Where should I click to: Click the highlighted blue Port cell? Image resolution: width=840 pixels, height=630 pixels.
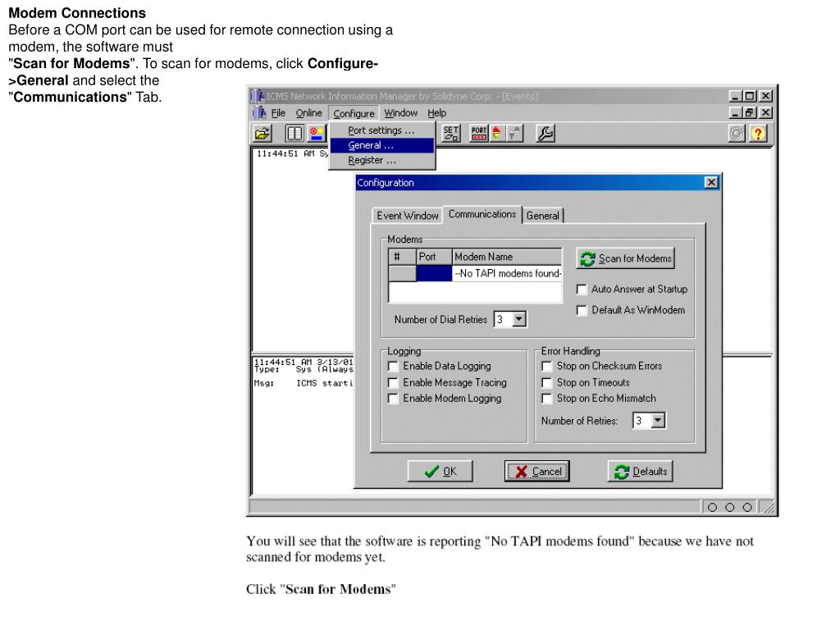(434, 273)
